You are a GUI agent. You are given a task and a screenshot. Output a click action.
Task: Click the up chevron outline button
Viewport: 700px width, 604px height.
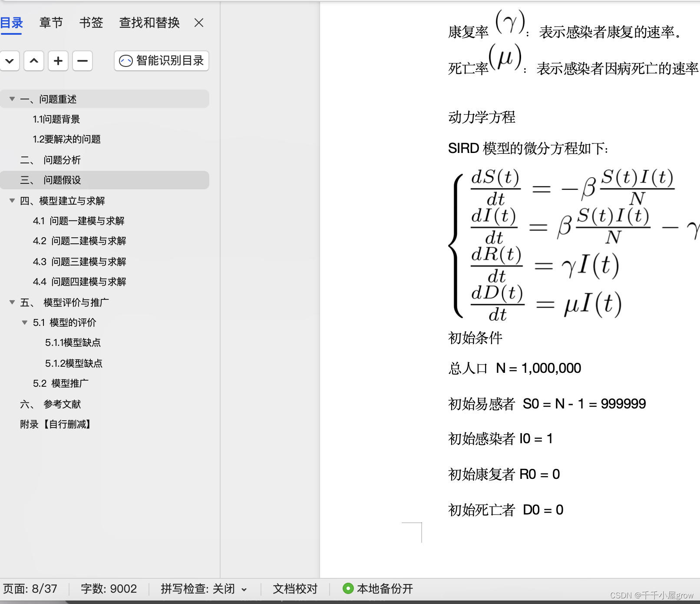tap(34, 61)
